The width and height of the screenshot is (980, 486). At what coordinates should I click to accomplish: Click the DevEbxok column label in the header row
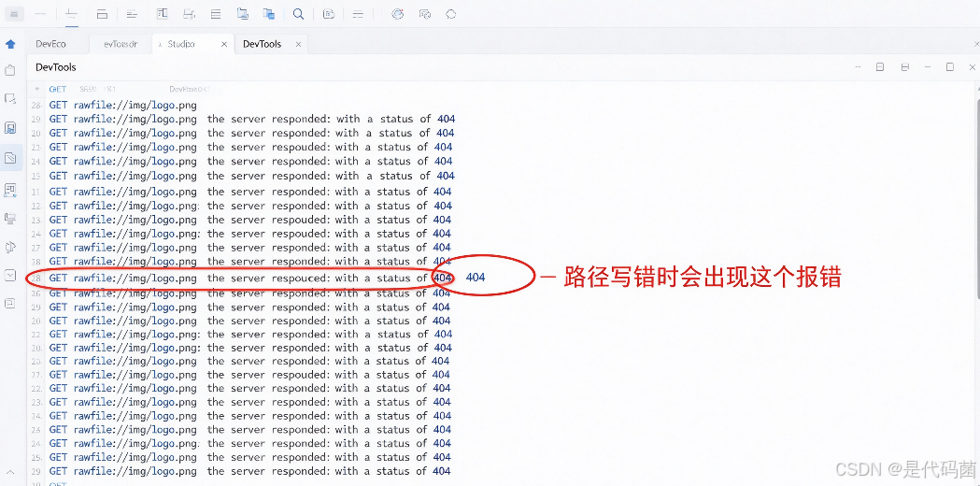point(190,90)
